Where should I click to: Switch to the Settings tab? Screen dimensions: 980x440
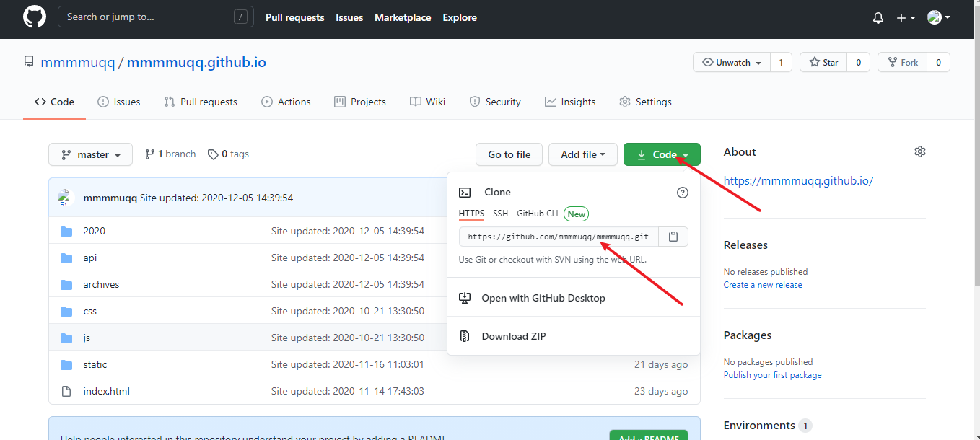point(645,102)
